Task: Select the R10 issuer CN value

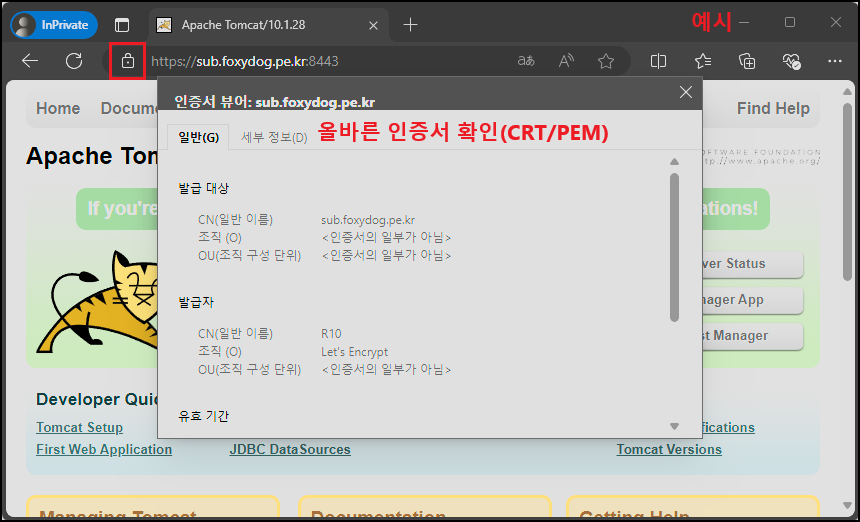Action: [331, 334]
